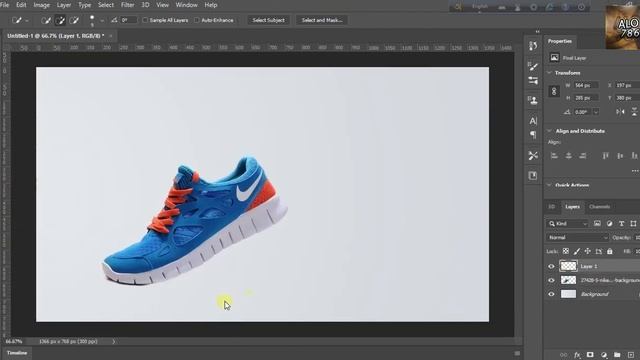Click the Select and Mask button

click(322, 20)
